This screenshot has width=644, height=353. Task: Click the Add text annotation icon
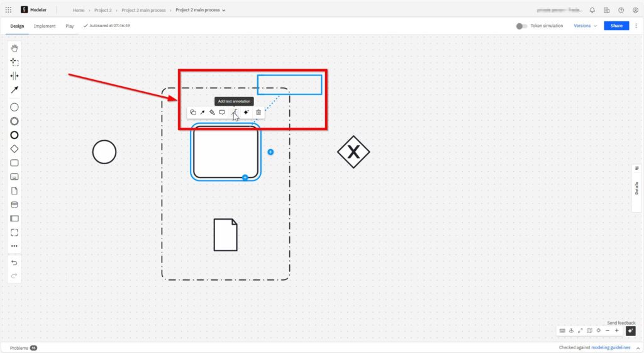[x=233, y=112]
